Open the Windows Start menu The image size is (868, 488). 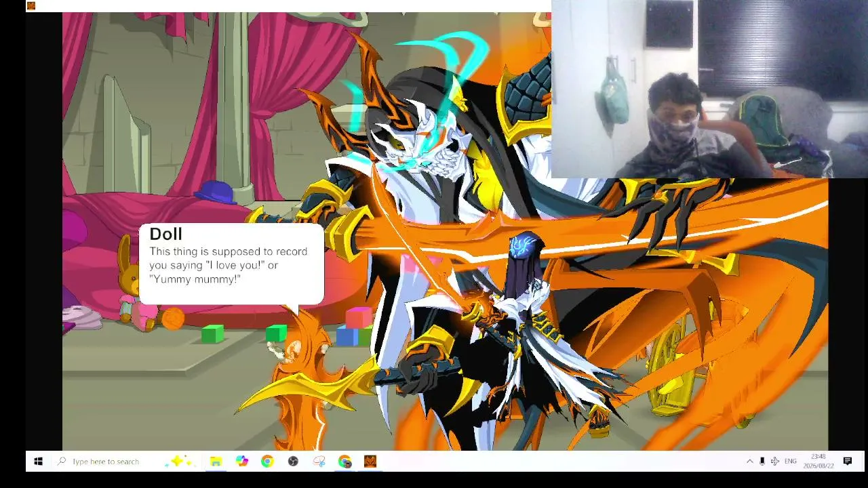39,462
